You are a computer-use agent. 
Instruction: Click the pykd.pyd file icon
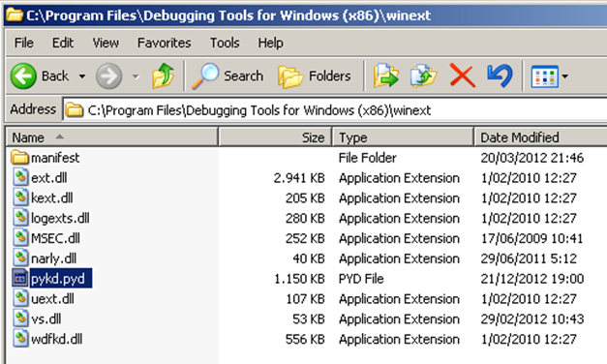20,278
